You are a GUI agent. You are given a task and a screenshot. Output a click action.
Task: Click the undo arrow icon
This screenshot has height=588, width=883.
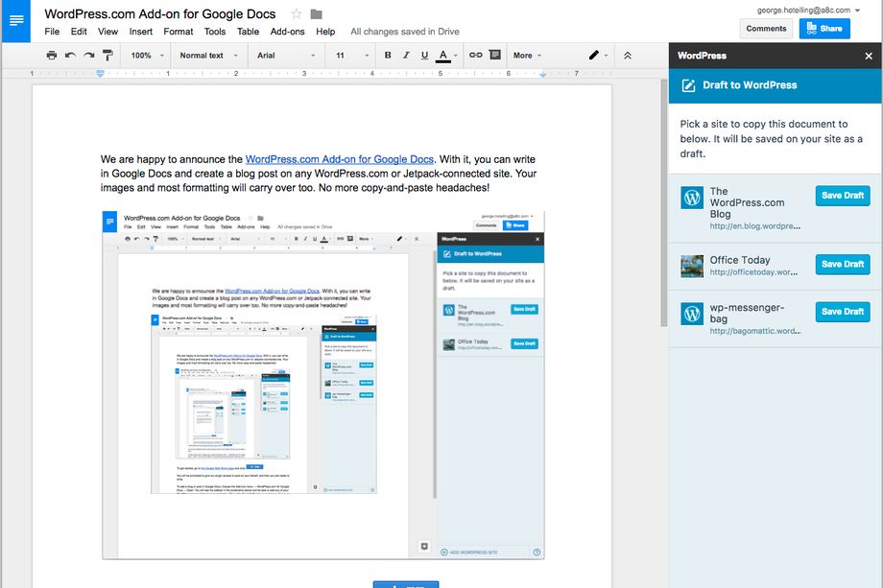click(70, 56)
